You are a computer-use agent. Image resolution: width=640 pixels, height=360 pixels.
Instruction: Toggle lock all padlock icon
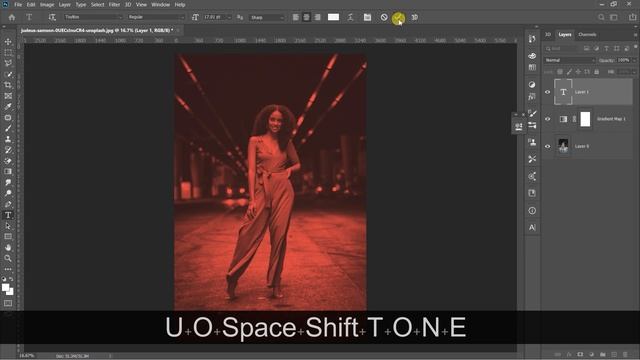(596, 72)
